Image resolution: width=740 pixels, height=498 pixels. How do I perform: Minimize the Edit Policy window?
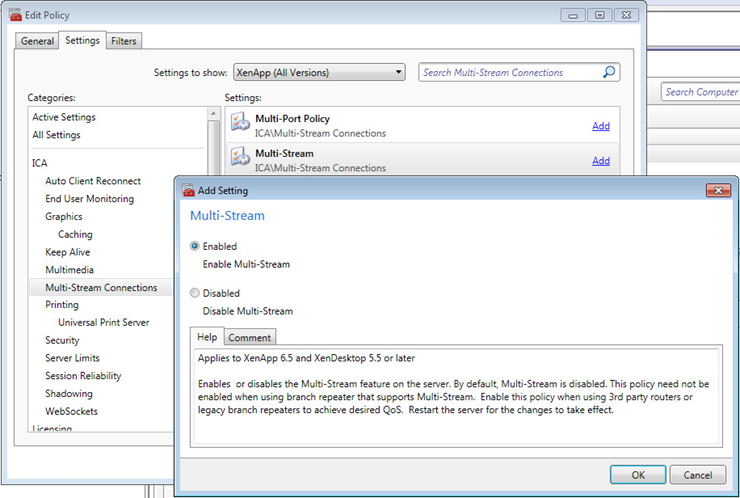pyautogui.click(x=573, y=16)
